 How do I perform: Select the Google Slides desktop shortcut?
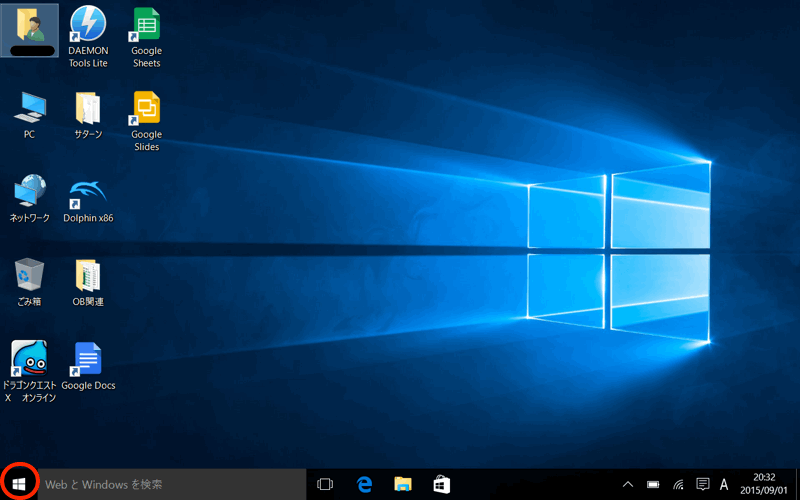tap(147, 108)
